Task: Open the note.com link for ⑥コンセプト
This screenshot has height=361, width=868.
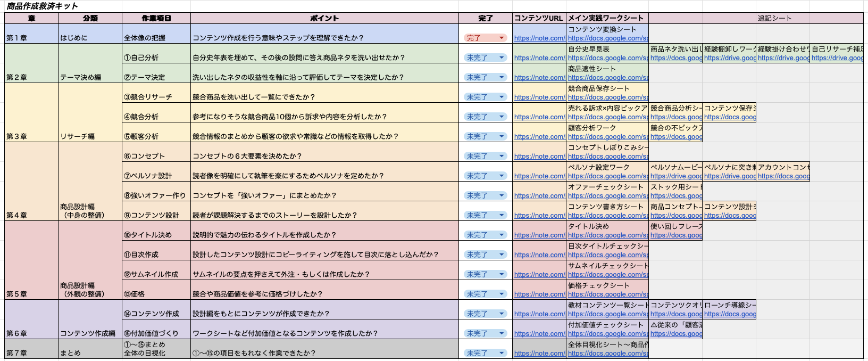Action: (x=539, y=157)
